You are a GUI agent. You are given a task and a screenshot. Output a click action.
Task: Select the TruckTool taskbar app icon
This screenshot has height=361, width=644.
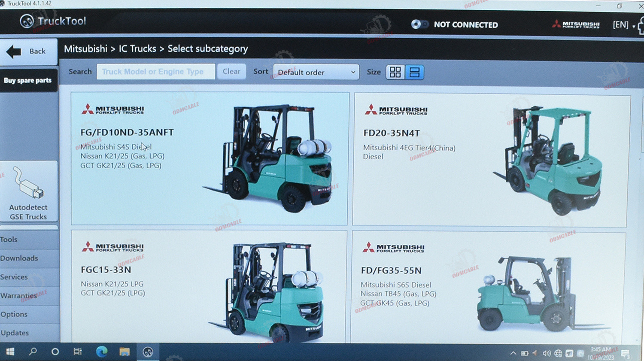pyautogui.click(x=148, y=352)
